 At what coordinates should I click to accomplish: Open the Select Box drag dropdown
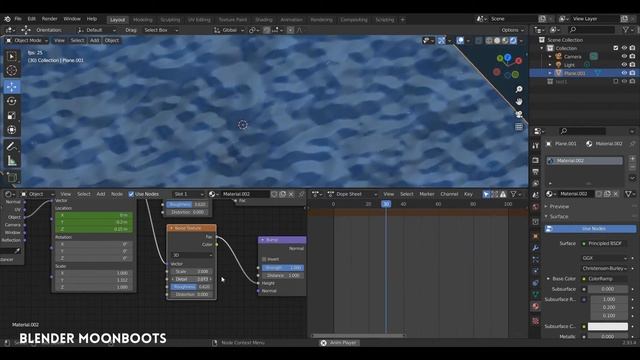(162, 30)
